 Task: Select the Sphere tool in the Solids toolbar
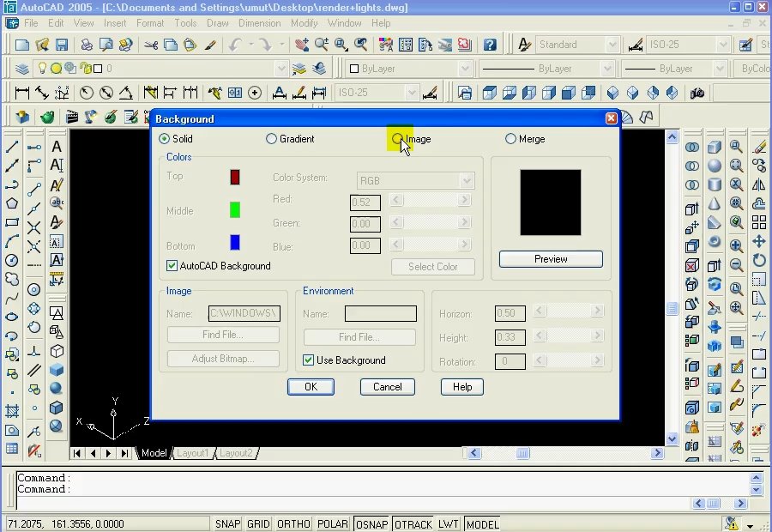pyautogui.click(x=715, y=166)
